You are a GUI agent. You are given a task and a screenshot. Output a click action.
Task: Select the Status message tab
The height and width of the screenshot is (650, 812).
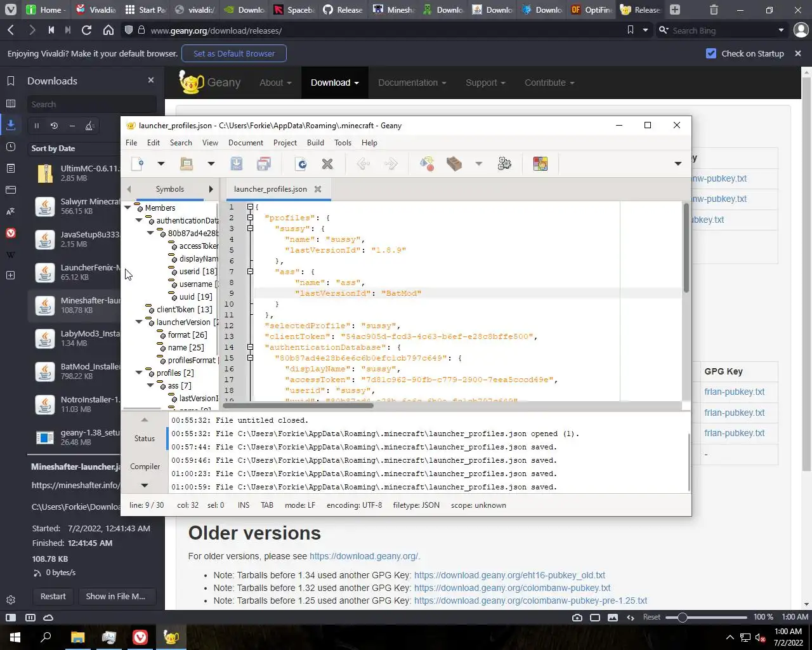point(145,439)
